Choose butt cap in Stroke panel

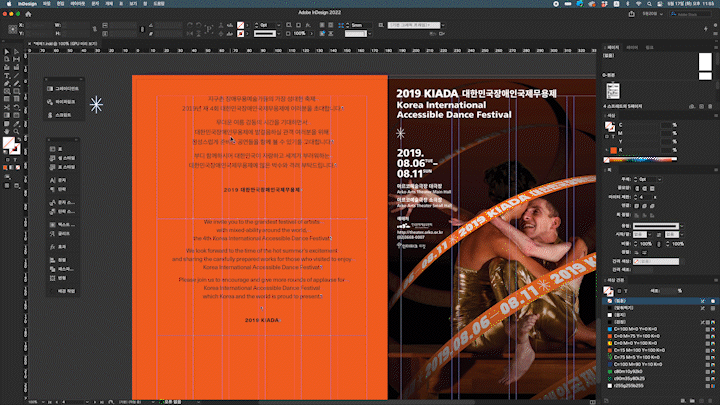pos(637,188)
